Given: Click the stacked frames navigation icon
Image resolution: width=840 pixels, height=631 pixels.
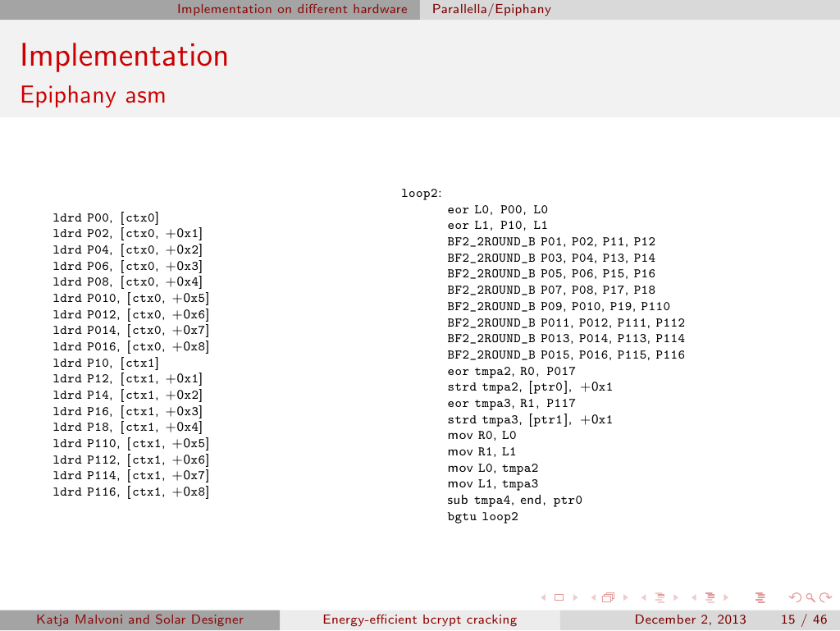Looking at the screenshot, I should (607, 597).
